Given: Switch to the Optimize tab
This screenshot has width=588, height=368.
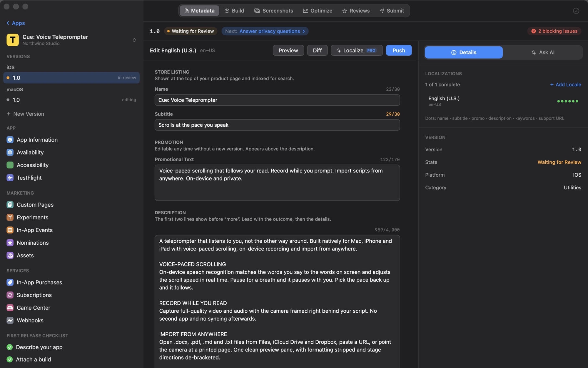Looking at the screenshot, I should pos(318,11).
